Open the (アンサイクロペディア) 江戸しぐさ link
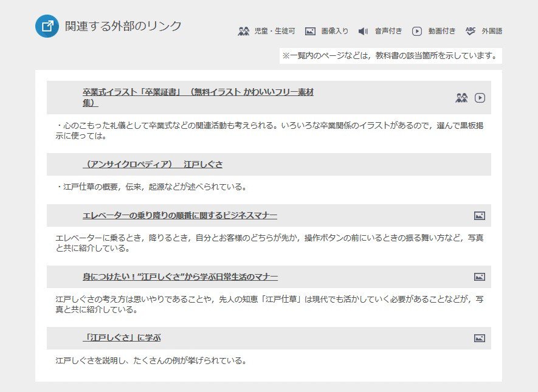Screen dimensions: 538x392 click(x=153, y=164)
